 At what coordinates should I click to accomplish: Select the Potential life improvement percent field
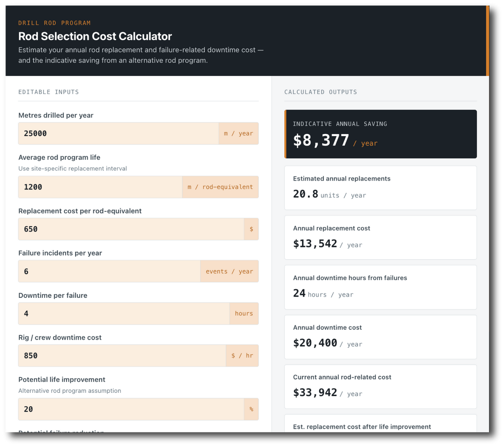[131, 409]
